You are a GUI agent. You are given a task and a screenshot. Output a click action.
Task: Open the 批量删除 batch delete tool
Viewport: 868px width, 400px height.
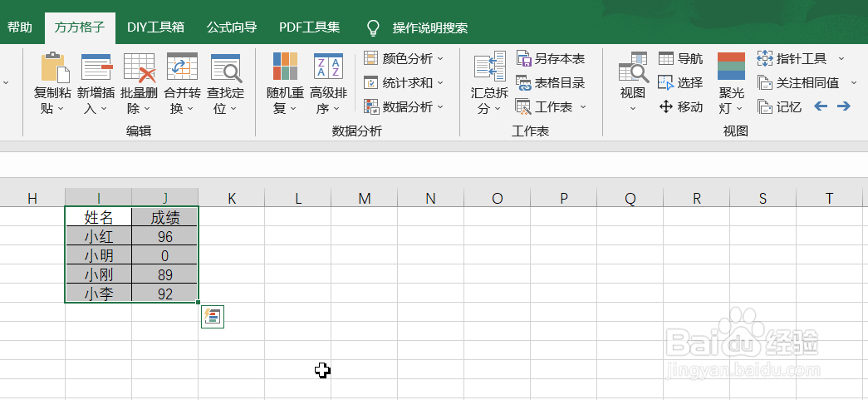pos(139,83)
